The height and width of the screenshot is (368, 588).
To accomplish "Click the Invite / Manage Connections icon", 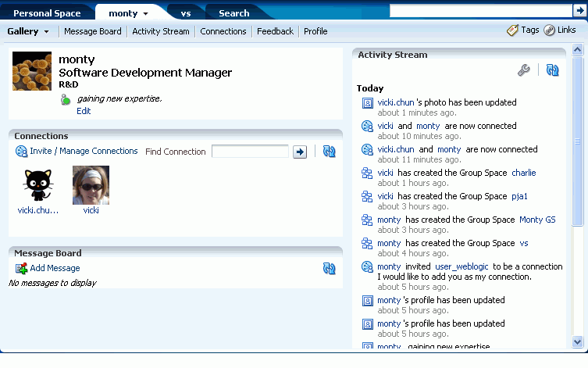I will 21,151.
